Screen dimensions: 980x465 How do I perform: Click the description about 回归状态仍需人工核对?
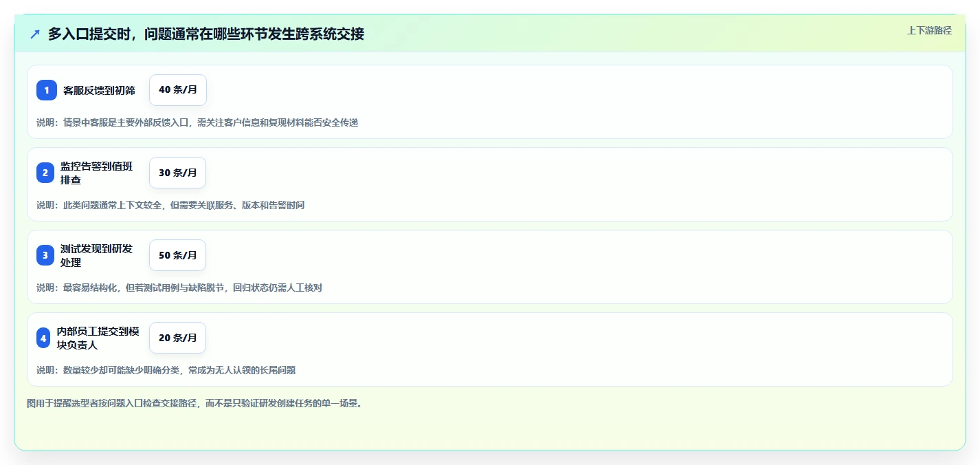pyautogui.click(x=179, y=288)
